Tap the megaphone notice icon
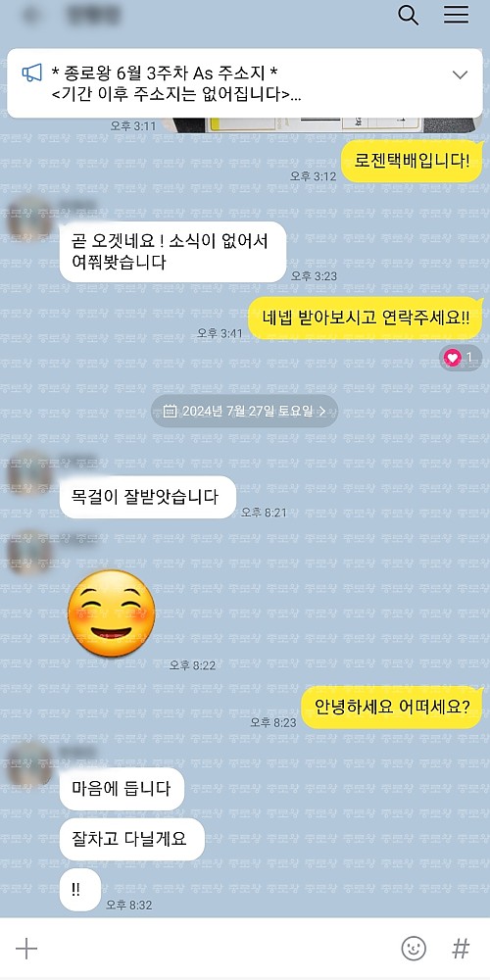Image resolution: width=490 pixels, height=980 pixels. (32, 73)
